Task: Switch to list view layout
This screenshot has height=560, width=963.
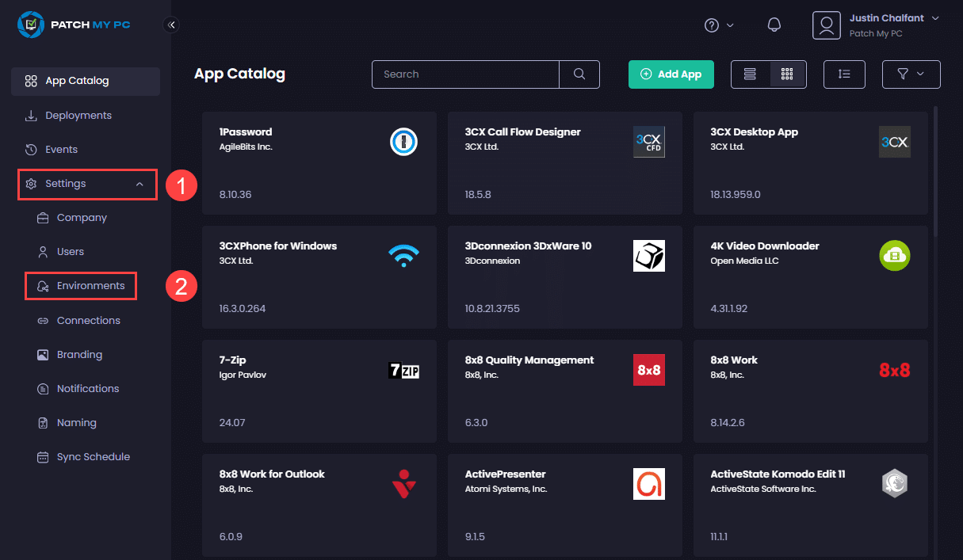Action: [x=750, y=74]
